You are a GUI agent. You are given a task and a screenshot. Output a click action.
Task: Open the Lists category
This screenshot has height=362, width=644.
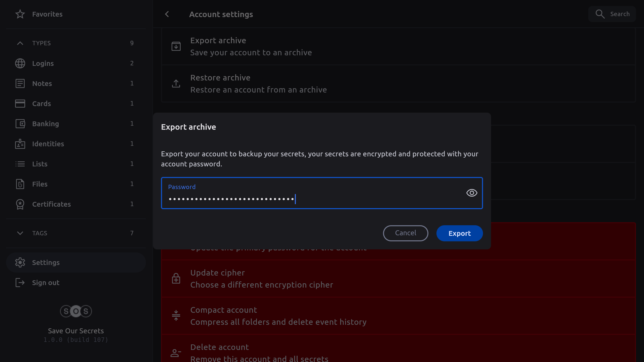40,164
